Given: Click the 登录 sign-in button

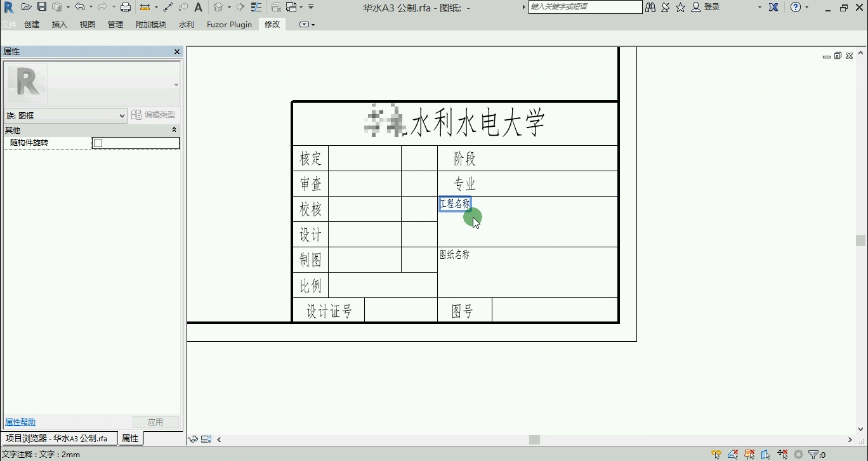Looking at the screenshot, I should tap(706, 7).
